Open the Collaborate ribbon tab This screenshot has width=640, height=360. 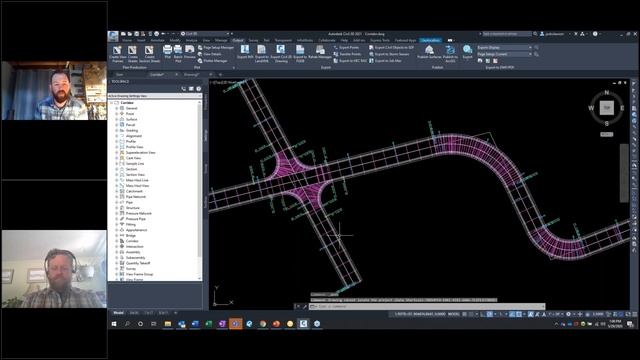coord(327,40)
